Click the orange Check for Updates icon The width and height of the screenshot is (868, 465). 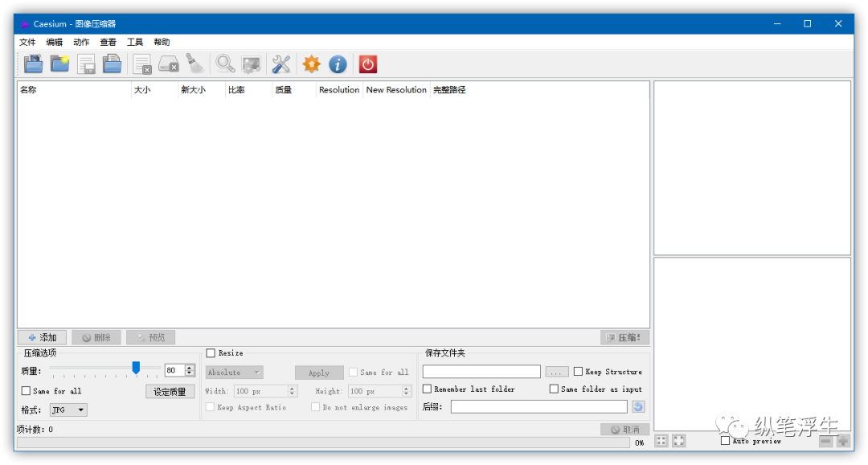[x=311, y=64]
